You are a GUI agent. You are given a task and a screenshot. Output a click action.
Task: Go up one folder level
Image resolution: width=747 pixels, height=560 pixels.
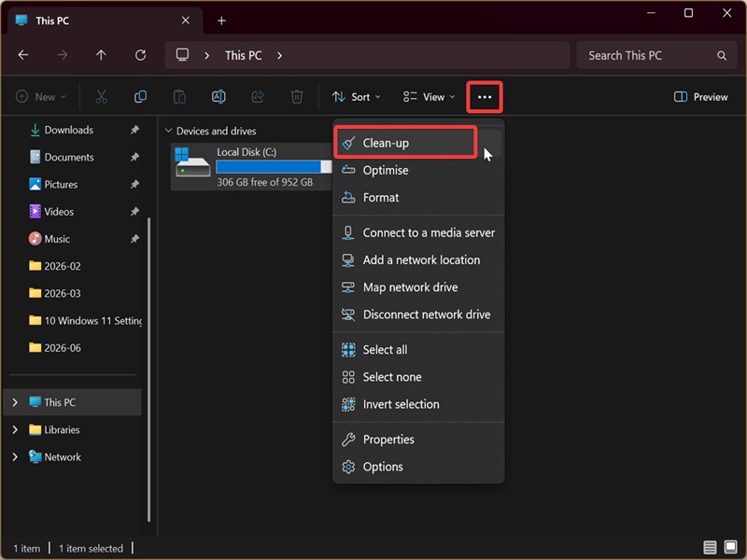pyautogui.click(x=101, y=55)
